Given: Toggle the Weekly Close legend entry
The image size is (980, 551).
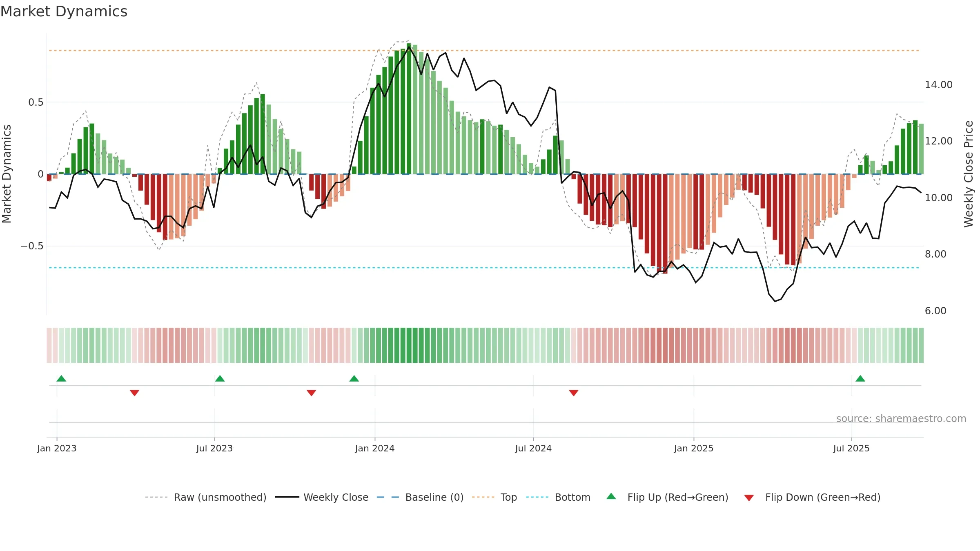Looking at the screenshot, I should tap(321, 497).
